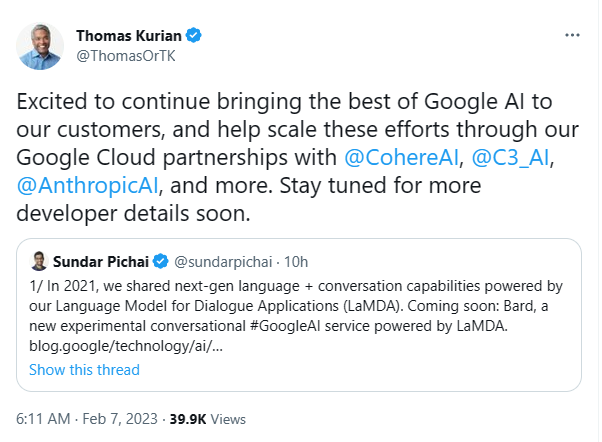Open the @ThomasOrTK handle link

[126, 56]
